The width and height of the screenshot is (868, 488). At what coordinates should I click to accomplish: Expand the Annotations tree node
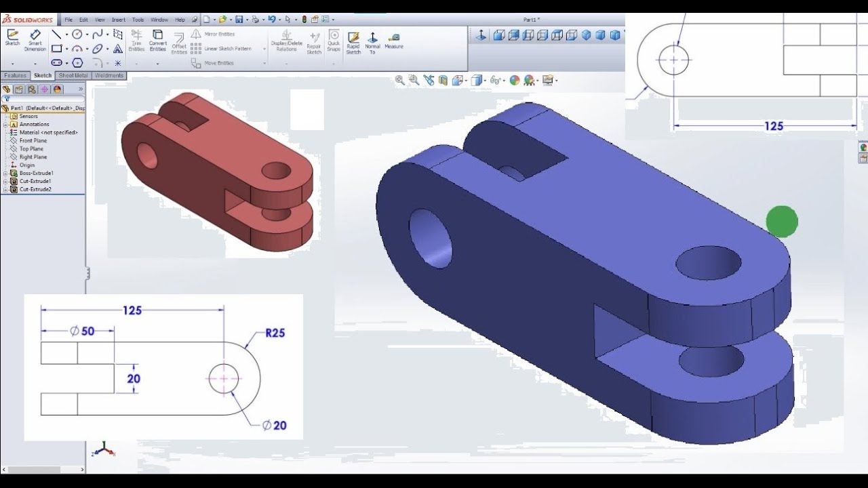[x=5, y=124]
